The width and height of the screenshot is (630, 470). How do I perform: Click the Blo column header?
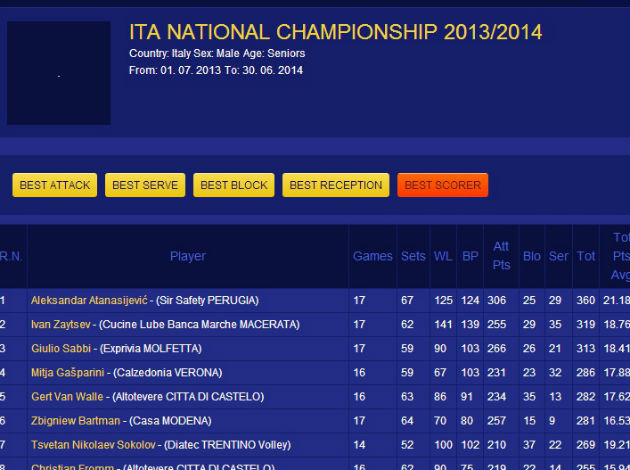click(x=532, y=257)
